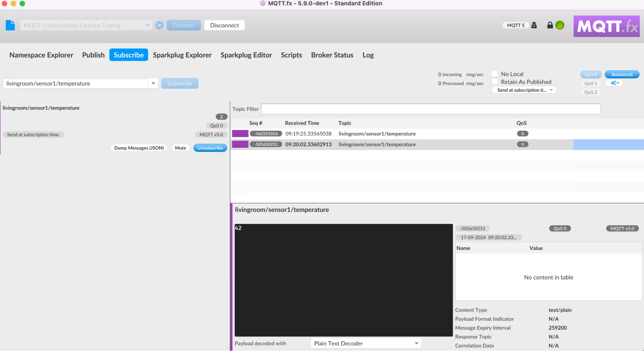Viewport: 644px width, 351px height.
Task: Open the subscribe options gears menu
Action: tap(614, 83)
